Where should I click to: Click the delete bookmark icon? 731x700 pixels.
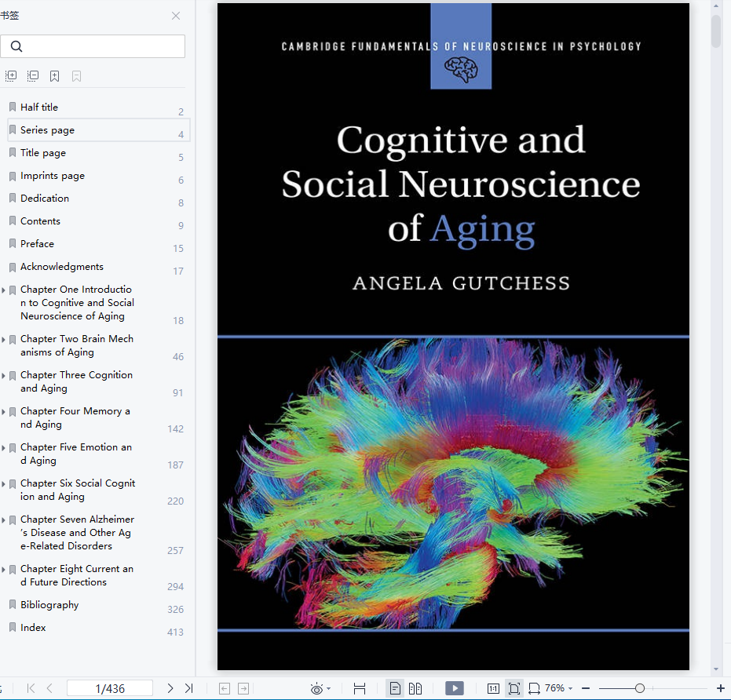click(x=76, y=76)
